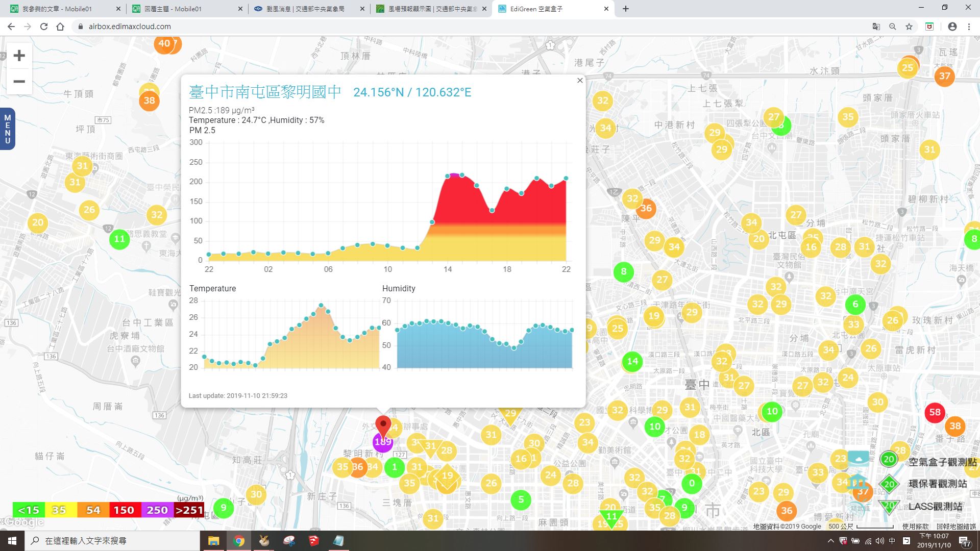Click the taskbar search box

[112, 541]
